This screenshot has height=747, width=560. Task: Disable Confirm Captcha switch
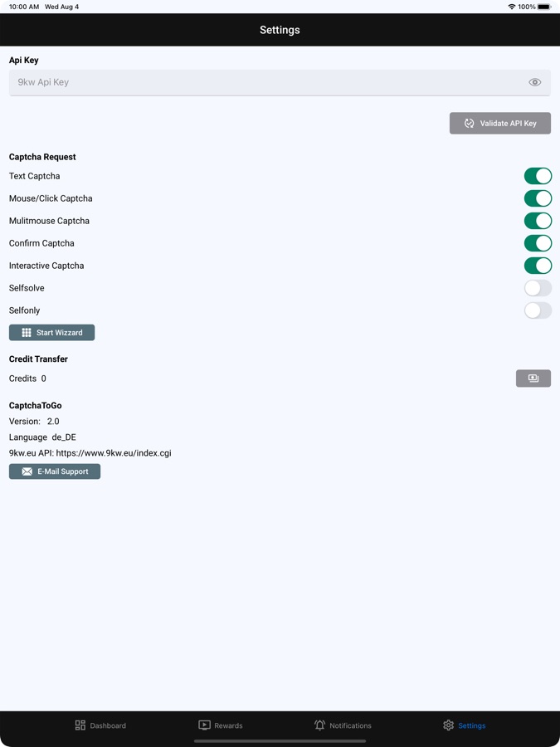point(538,243)
